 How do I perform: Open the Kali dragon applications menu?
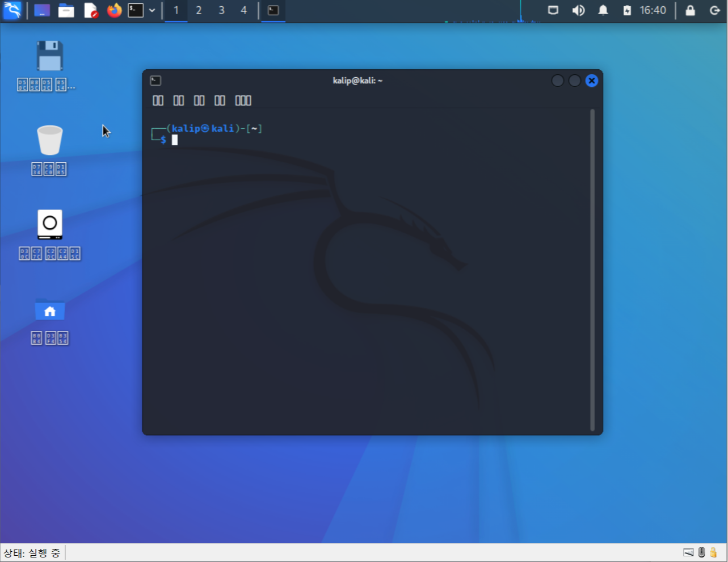click(12, 10)
